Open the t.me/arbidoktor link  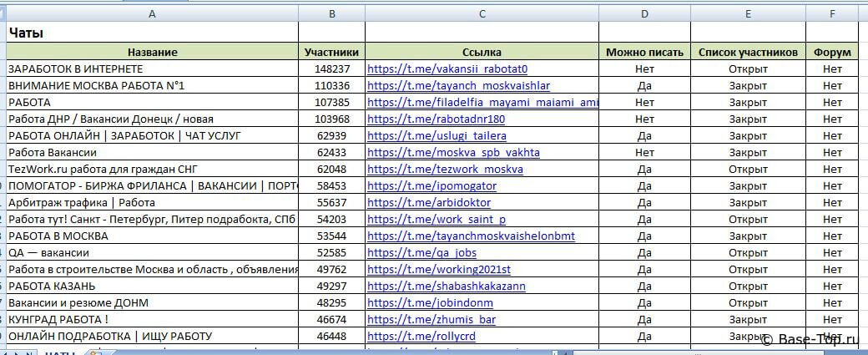(x=429, y=202)
